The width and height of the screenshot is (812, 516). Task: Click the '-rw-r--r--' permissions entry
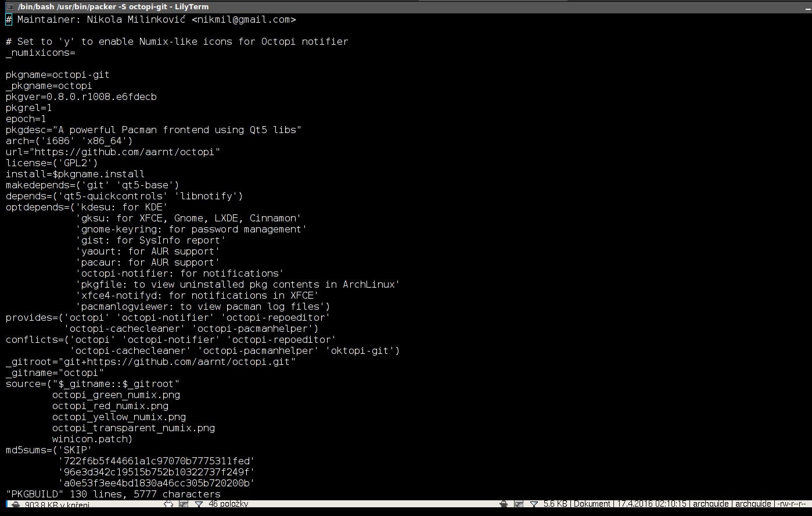[792, 504]
